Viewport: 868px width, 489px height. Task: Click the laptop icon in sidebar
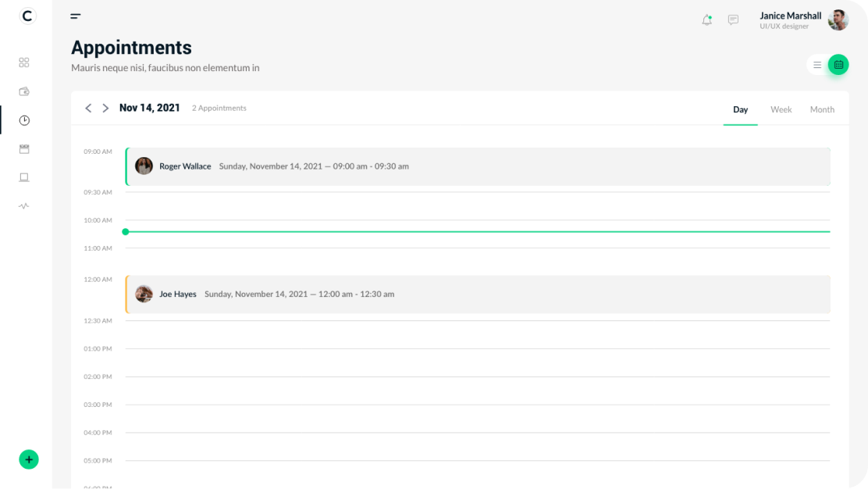(24, 177)
